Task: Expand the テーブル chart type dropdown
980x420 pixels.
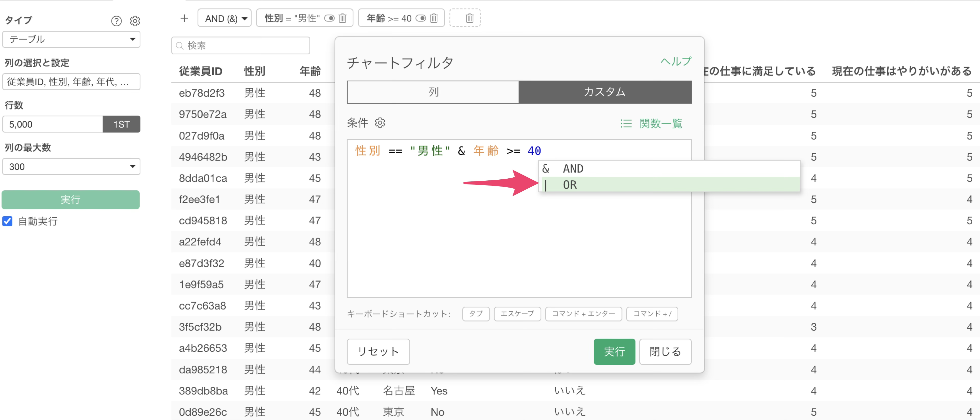Action: point(71,39)
